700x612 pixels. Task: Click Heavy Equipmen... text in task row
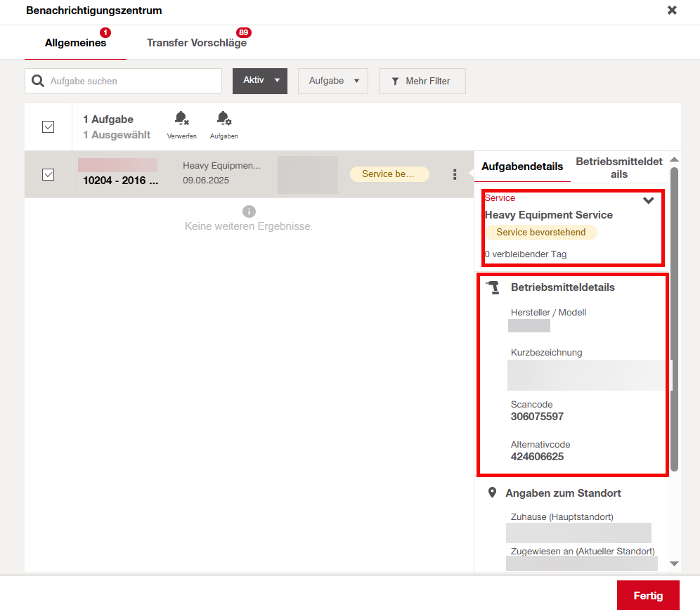tap(221, 166)
